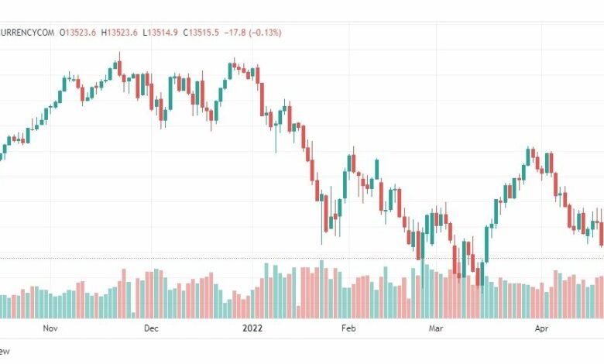Click the CURRENCYCOM symbol source text
The width and height of the screenshot is (604, 364).
point(27,33)
